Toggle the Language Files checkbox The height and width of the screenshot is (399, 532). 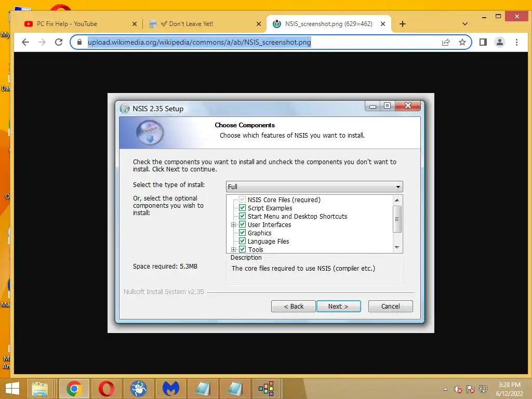(242, 241)
